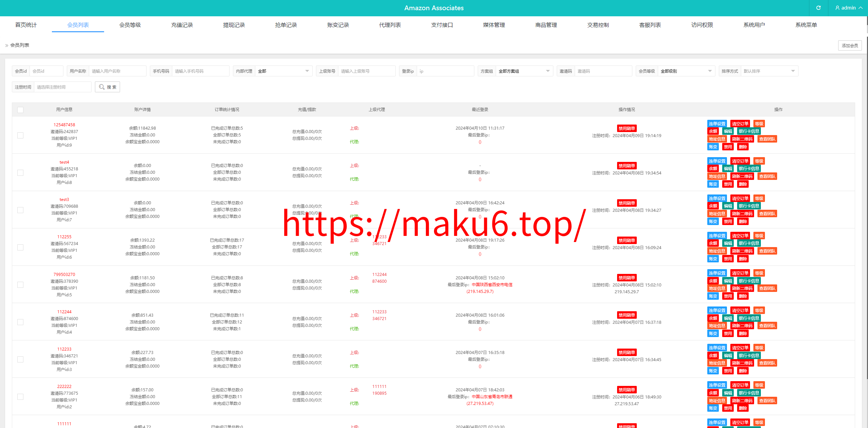
Task: Check the row checkbox for user 125487458
Action: pyautogui.click(x=20, y=135)
